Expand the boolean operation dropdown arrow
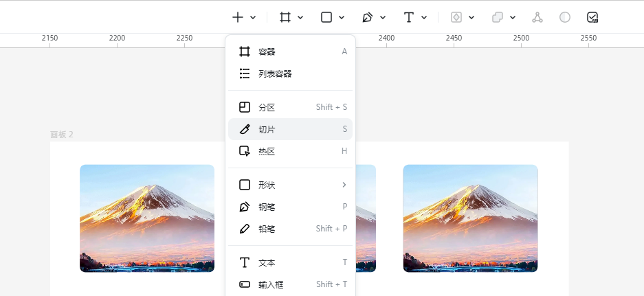This screenshot has width=644, height=296. pos(513,17)
